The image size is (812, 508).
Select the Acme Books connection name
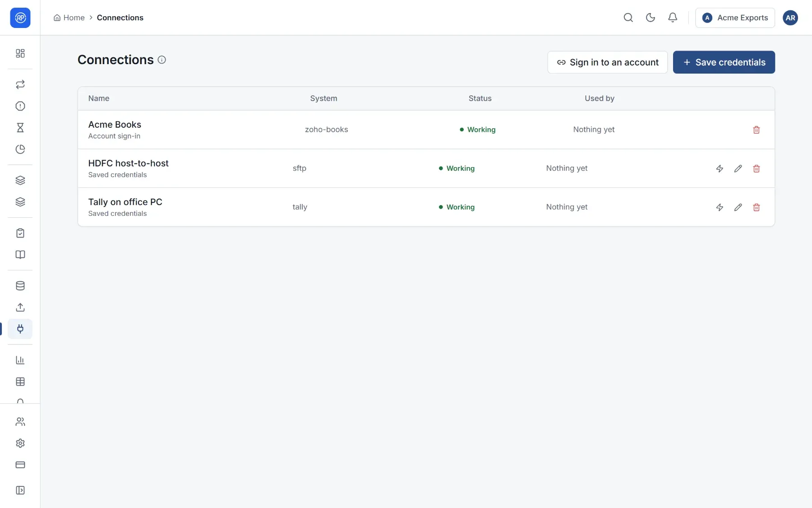[115, 125]
